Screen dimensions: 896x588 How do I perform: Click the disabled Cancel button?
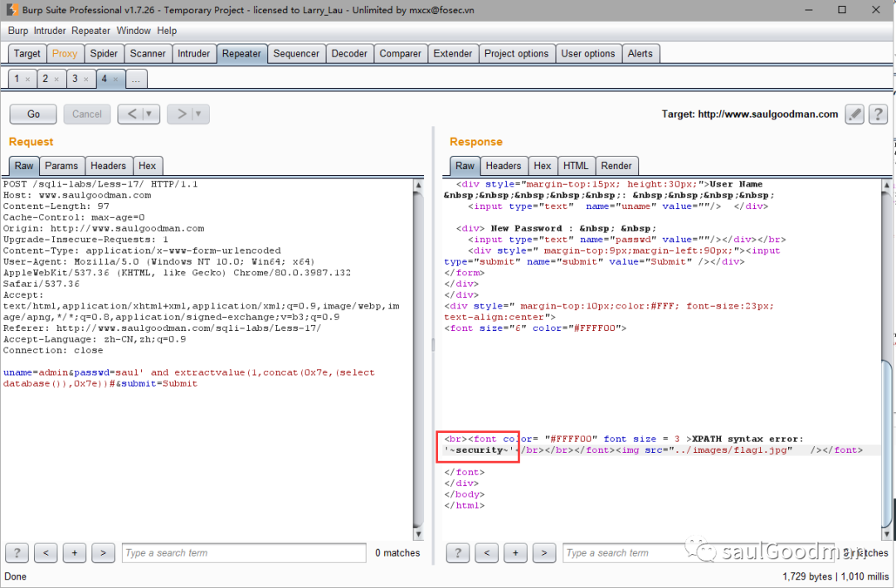87,114
